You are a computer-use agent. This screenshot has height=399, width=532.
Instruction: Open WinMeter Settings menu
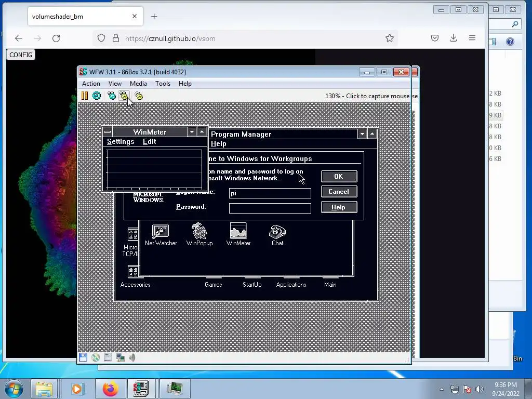point(121,141)
